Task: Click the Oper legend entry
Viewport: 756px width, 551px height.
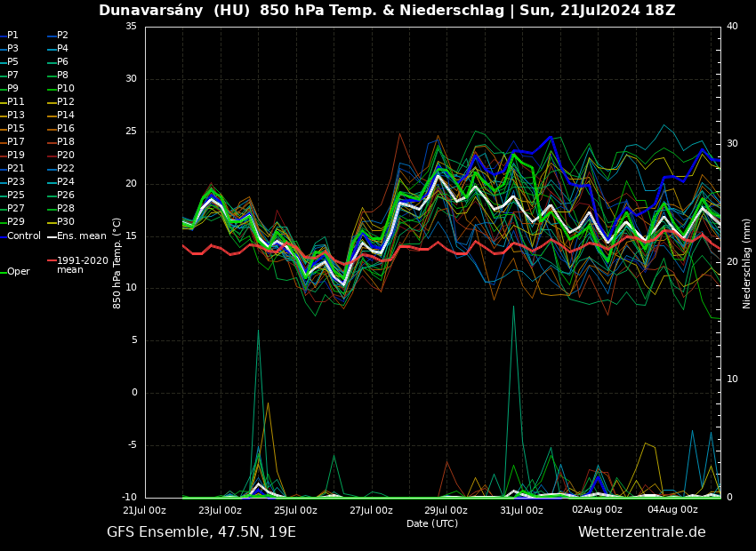Action: click(x=18, y=272)
